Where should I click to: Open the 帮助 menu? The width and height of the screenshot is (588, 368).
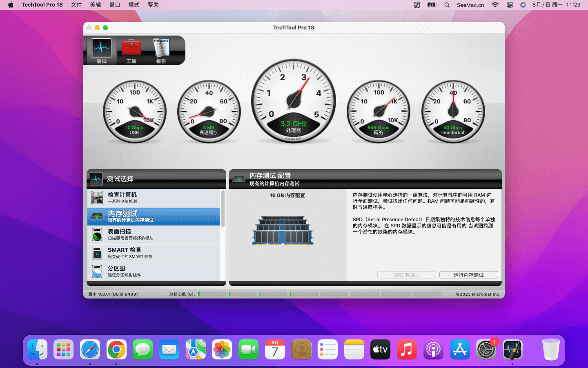click(153, 5)
